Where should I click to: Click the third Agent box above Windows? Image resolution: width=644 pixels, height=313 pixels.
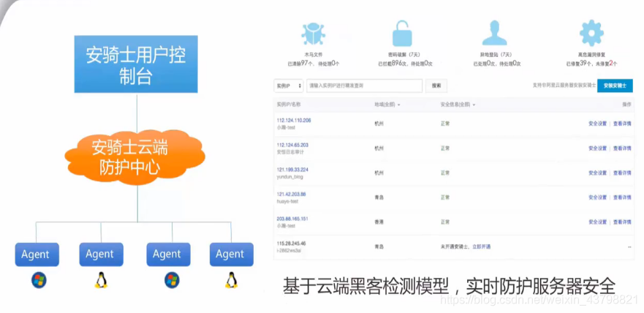[x=168, y=254]
